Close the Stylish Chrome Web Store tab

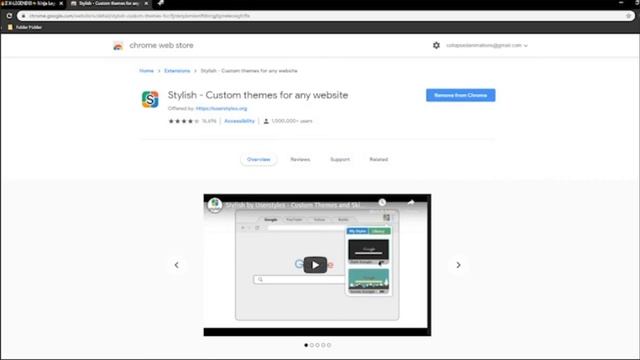click(146, 3)
